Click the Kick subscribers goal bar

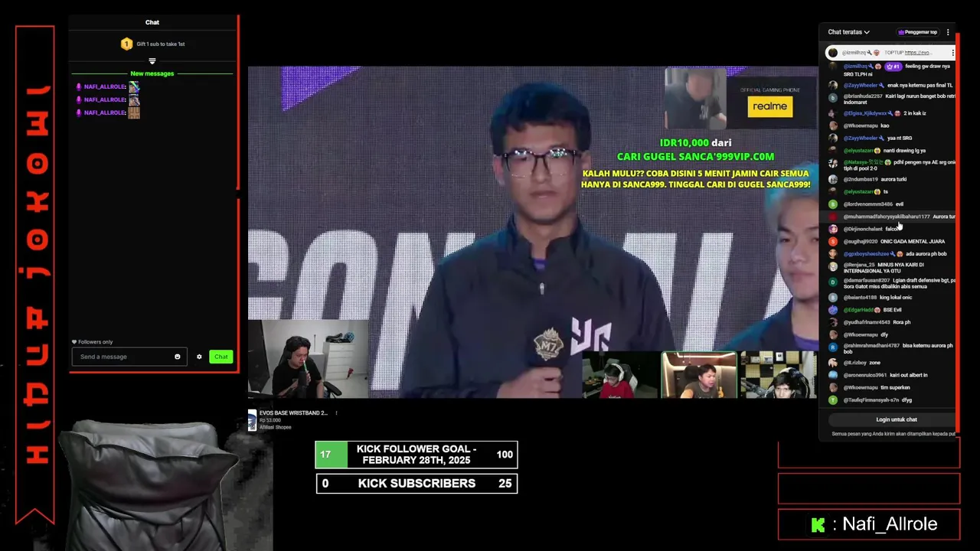416,484
